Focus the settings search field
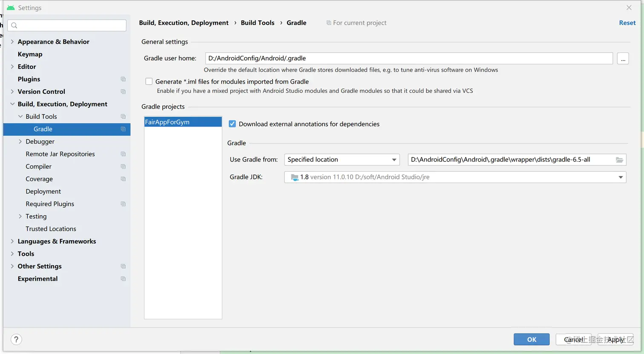This screenshot has width=644, height=354. pos(67,26)
